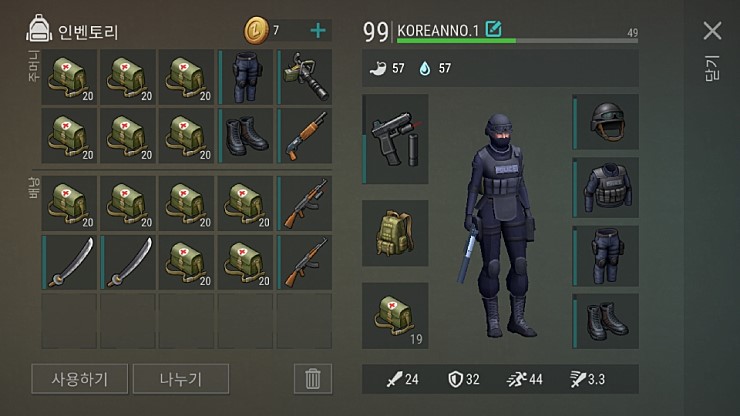Select the tactical boots in the pocket slots

pos(245,136)
